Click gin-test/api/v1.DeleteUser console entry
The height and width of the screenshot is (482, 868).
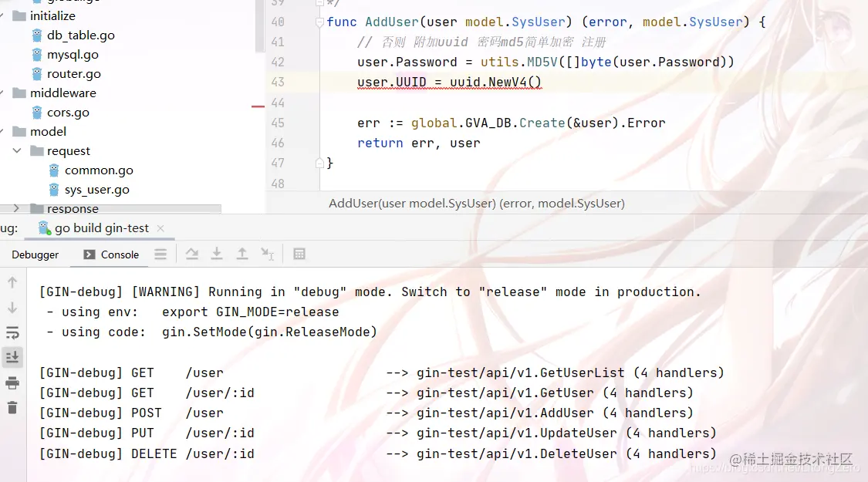[516, 453]
